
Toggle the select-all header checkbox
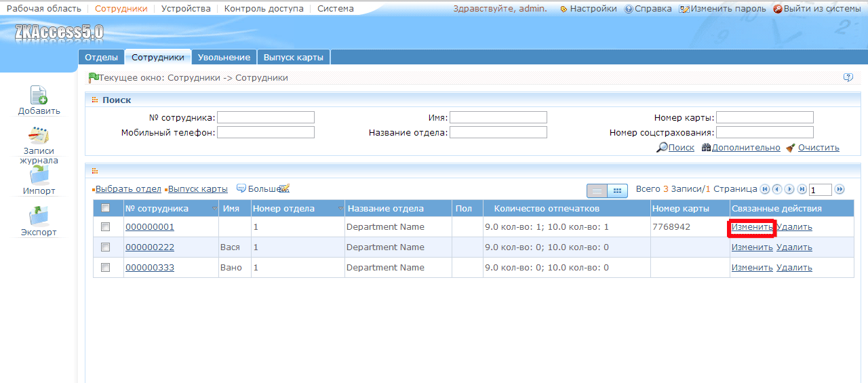(x=105, y=208)
